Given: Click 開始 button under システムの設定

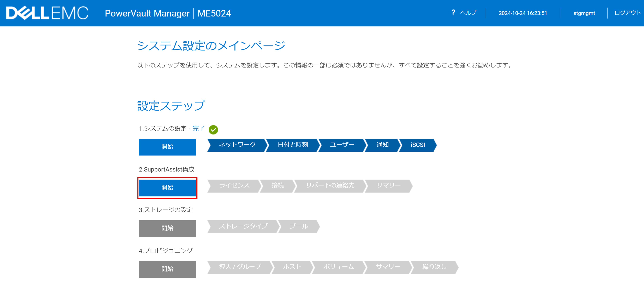Looking at the screenshot, I should pos(167,147).
